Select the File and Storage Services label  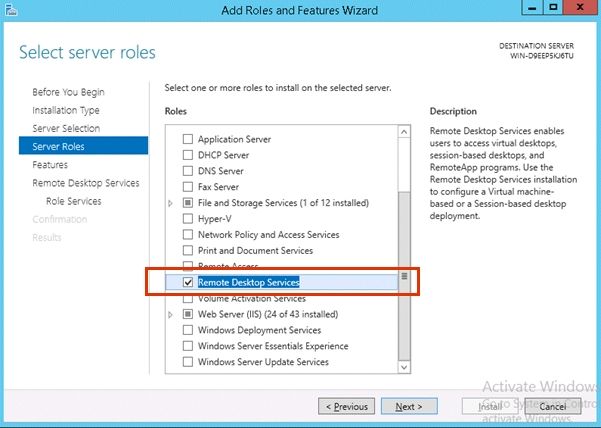(x=283, y=203)
